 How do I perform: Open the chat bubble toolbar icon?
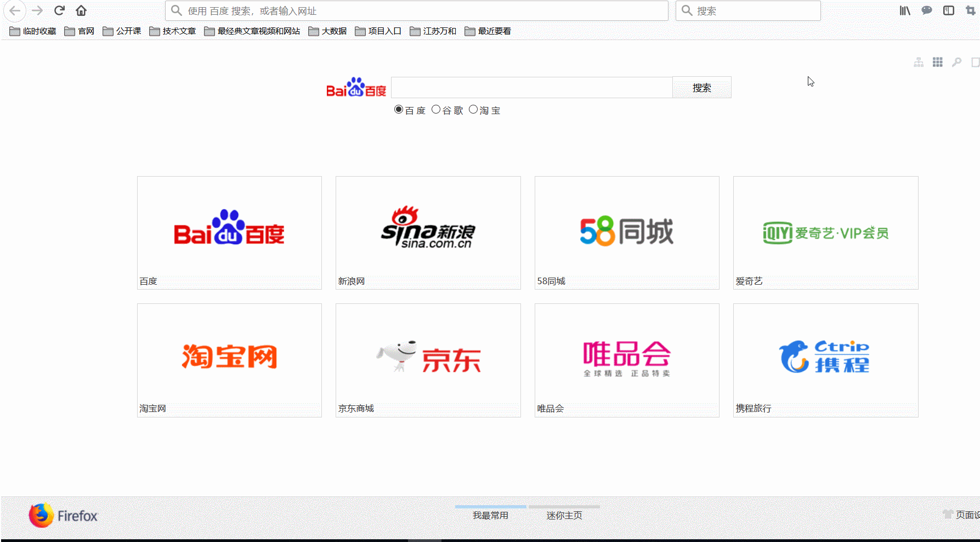click(x=927, y=10)
